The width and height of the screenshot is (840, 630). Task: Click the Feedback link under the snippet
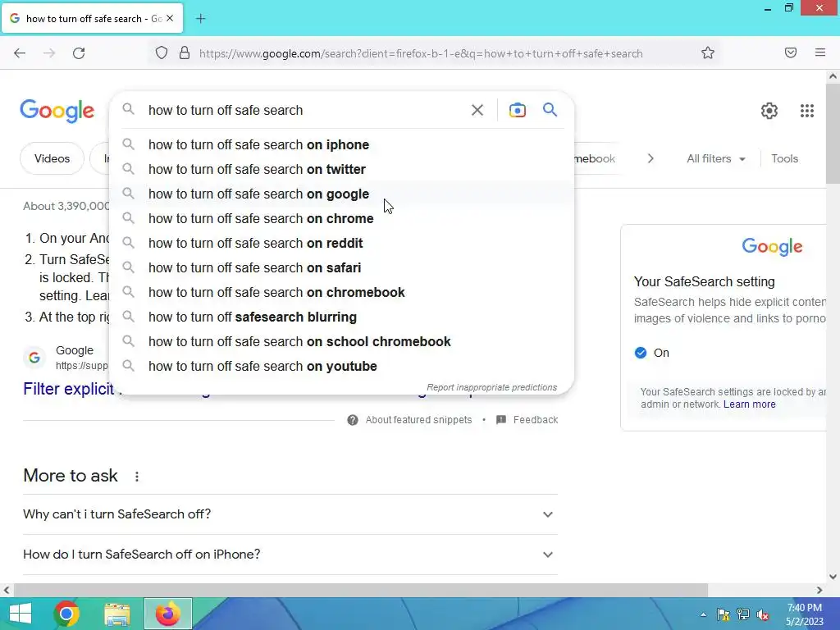536,420
